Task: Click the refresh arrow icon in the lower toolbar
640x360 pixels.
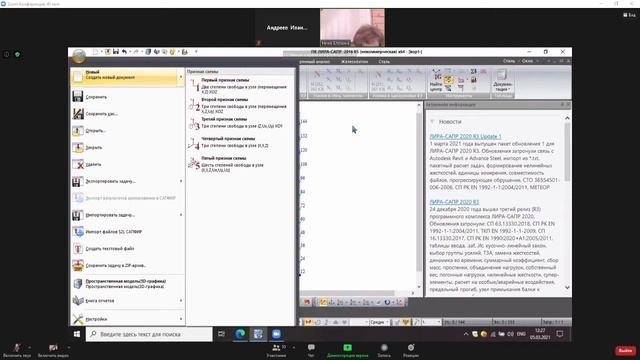Action: pyautogui.click(x=387, y=302)
